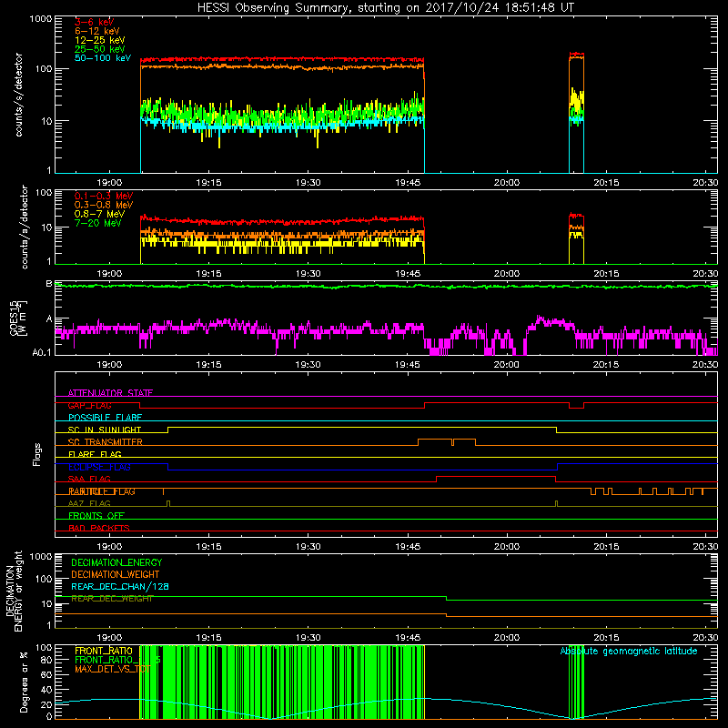The height and width of the screenshot is (728, 728).
Task: Click the DECIMATION_ENERGY legend label
Action: [x=116, y=562]
